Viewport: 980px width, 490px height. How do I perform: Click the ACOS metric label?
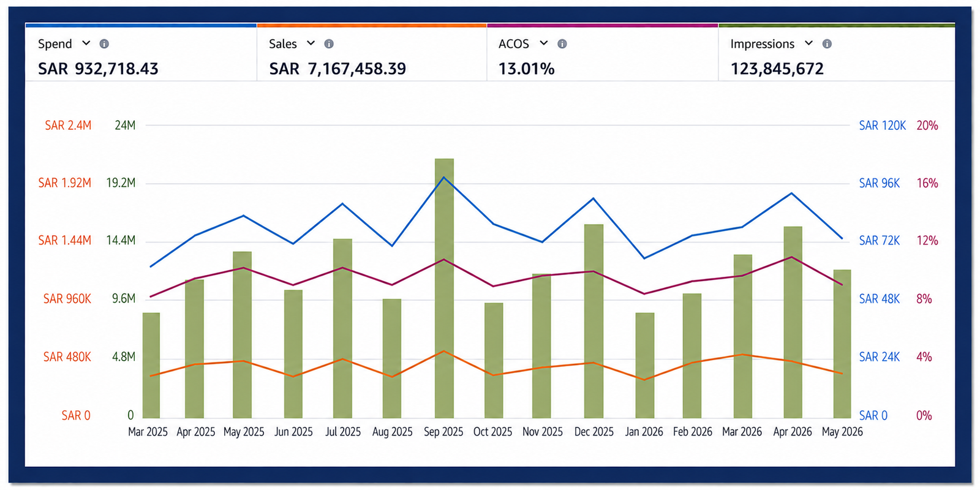point(514,44)
